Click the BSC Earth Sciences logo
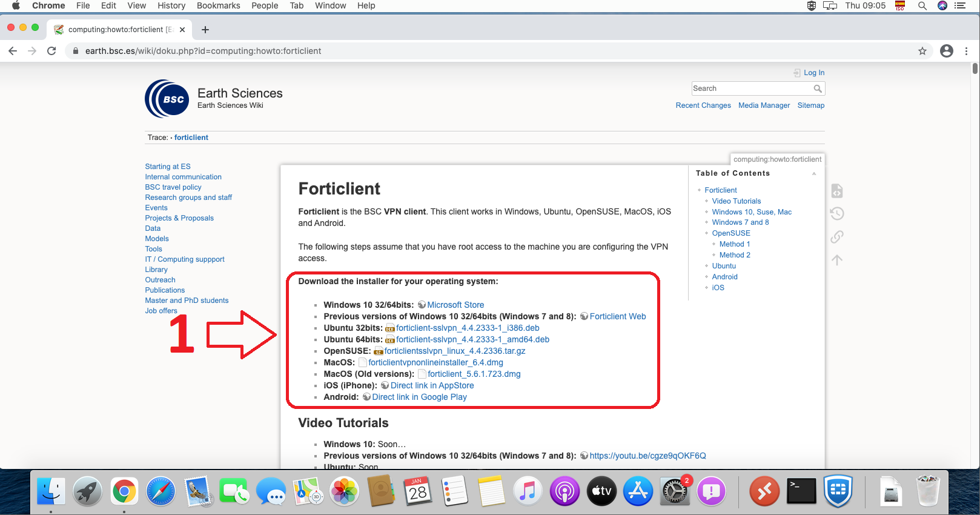Viewport: 980px width, 515px height. click(167, 99)
